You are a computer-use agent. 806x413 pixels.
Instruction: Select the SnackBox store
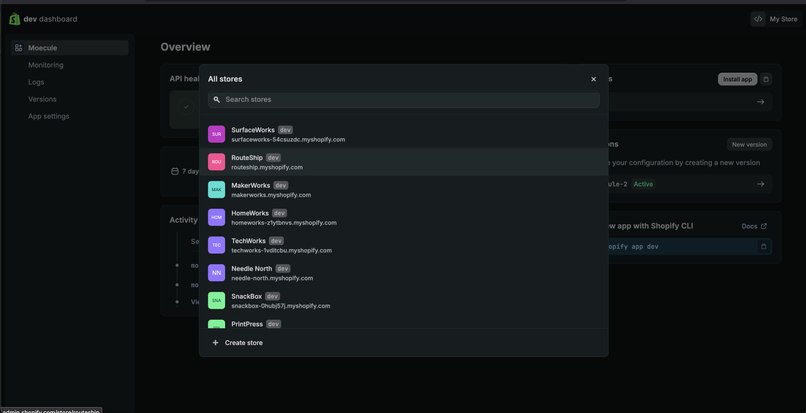[404, 301]
